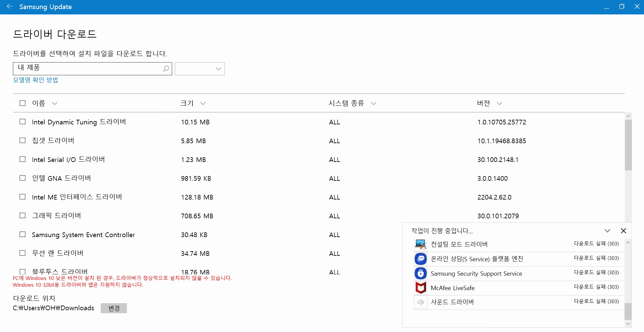Click the 컨설팅 모드 드라이버 task row text

tap(459, 244)
